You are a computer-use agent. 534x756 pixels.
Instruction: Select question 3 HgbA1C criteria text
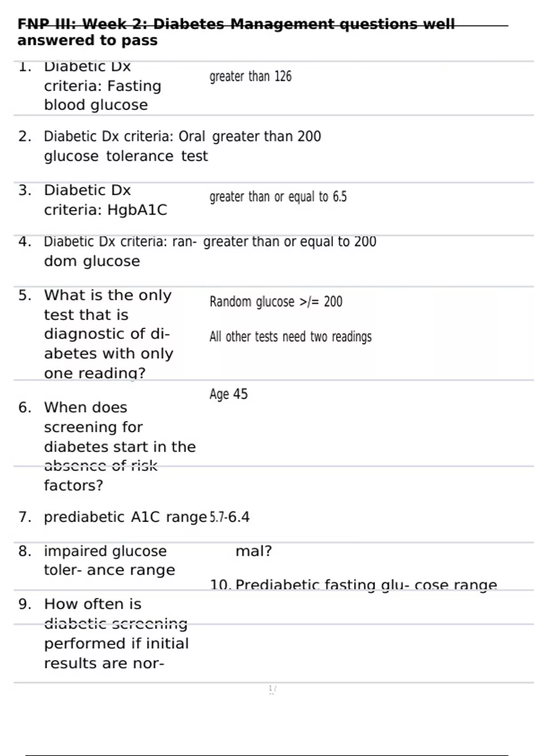[x=105, y=200]
